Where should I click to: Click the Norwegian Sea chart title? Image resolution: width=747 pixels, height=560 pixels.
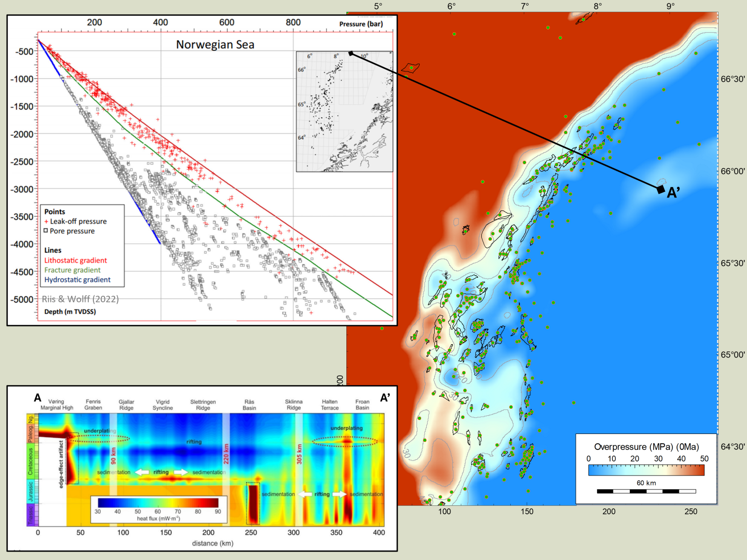tap(215, 45)
